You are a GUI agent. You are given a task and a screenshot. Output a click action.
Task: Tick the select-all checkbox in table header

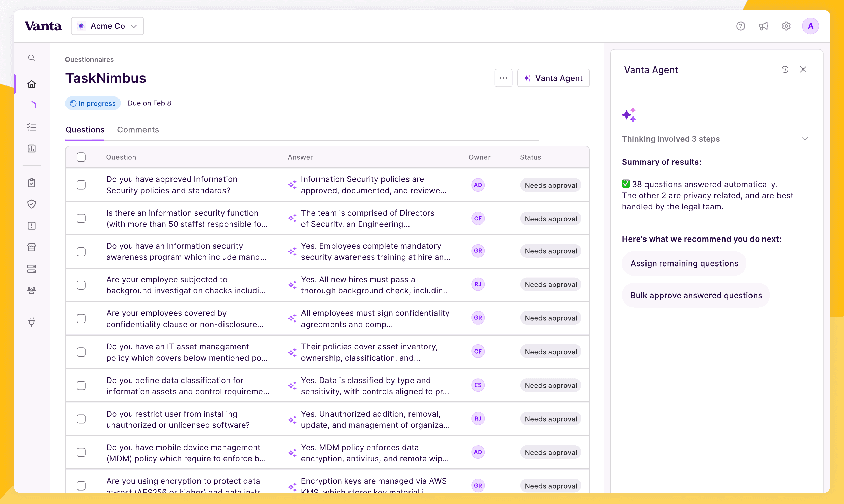(x=81, y=157)
